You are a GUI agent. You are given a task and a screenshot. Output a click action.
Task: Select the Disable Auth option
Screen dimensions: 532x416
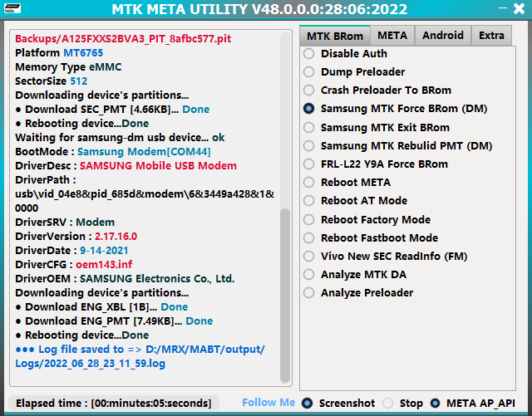(346, 54)
